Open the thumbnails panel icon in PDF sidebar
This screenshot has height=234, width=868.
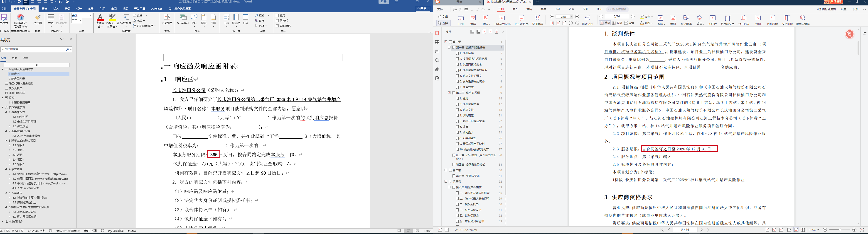click(x=437, y=42)
